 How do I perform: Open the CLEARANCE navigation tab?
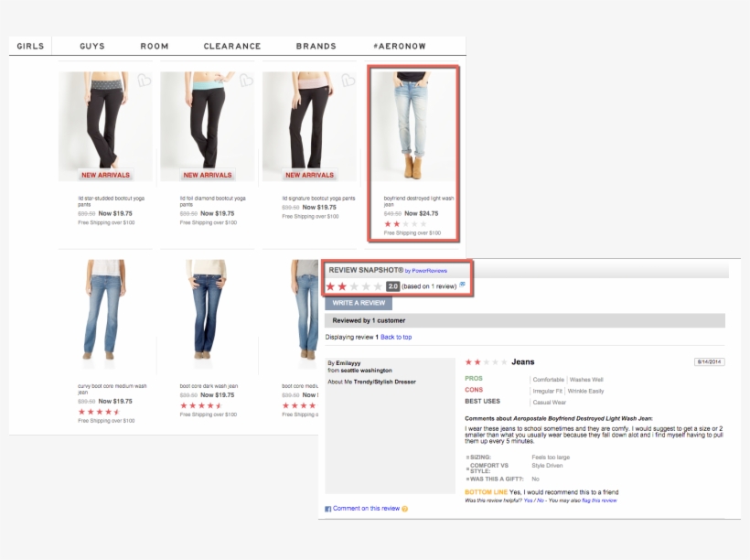pyautogui.click(x=232, y=46)
